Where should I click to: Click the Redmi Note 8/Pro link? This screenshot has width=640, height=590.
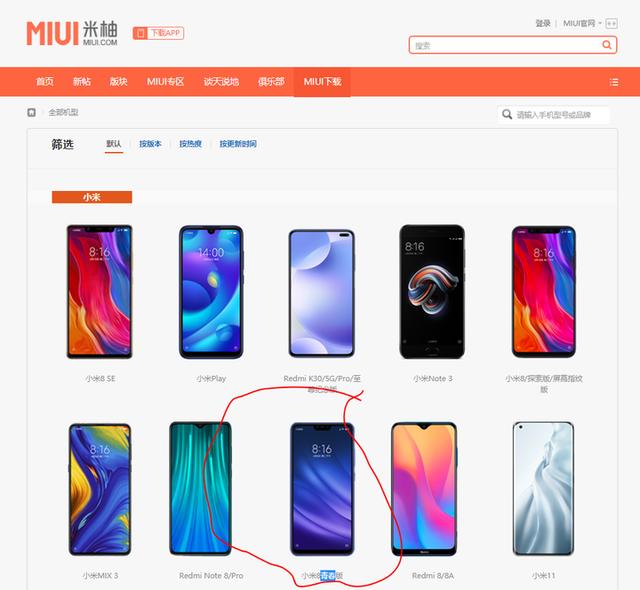pos(211,575)
